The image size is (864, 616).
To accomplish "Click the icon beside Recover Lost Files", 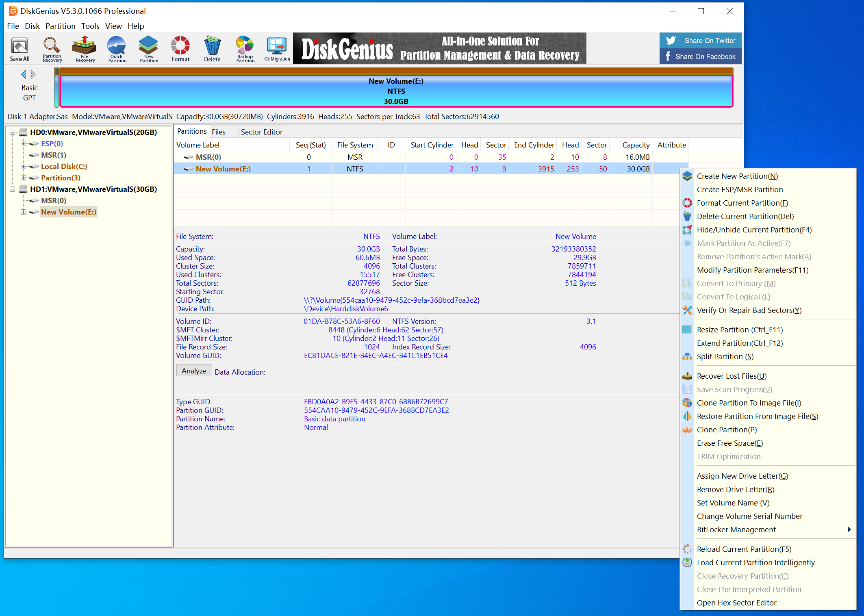I will (687, 376).
